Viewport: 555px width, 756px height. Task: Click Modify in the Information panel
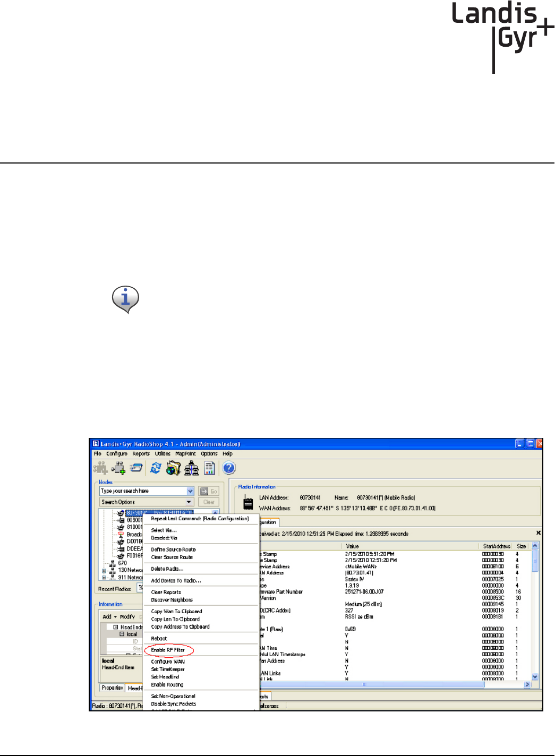[x=127, y=617]
